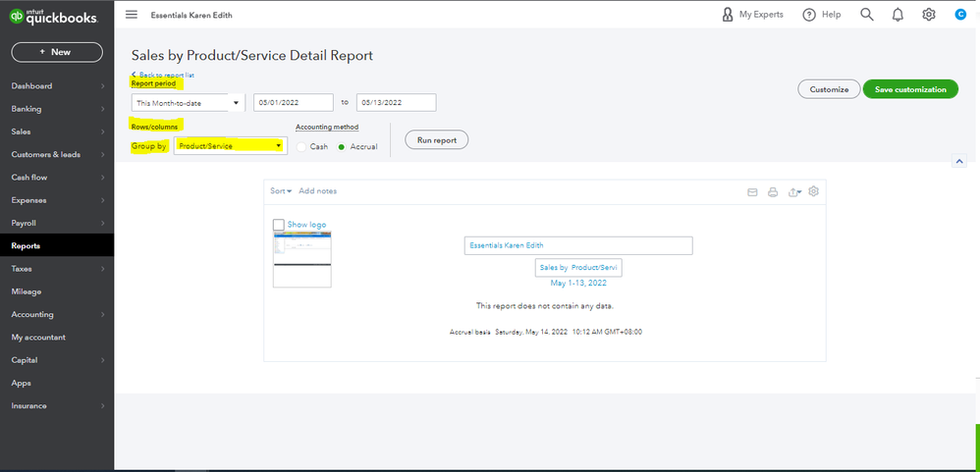This screenshot has width=980, height=472.
Task: Open Banking in sidebar
Action: 27,109
